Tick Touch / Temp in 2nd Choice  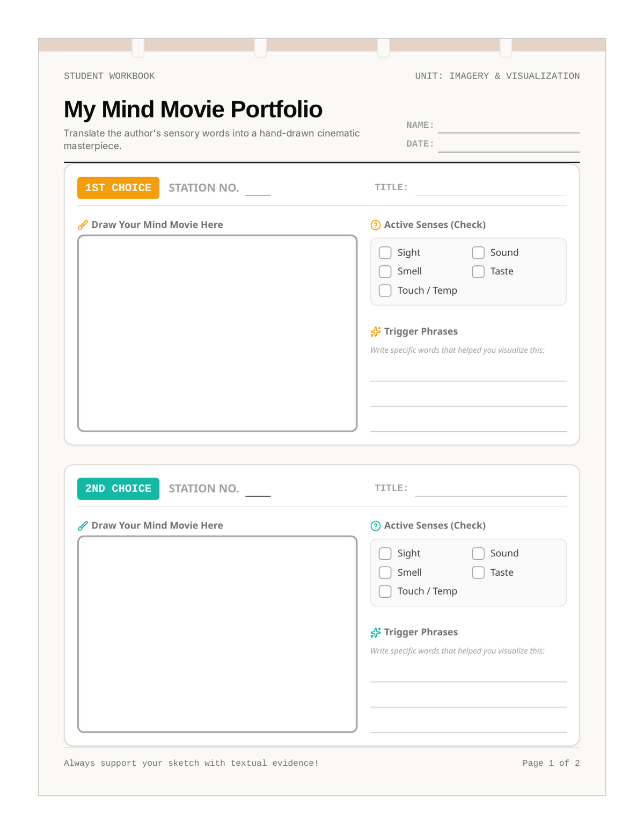click(x=385, y=591)
